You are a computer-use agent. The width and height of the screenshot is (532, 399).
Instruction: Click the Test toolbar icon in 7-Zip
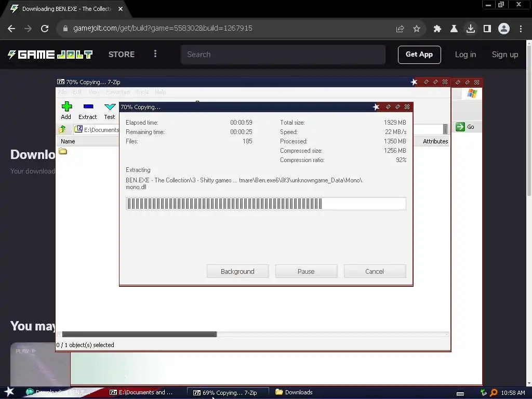(x=110, y=107)
